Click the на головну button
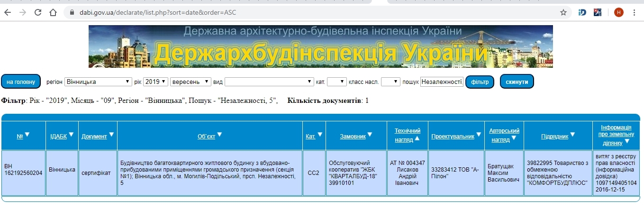 (21, 82)
